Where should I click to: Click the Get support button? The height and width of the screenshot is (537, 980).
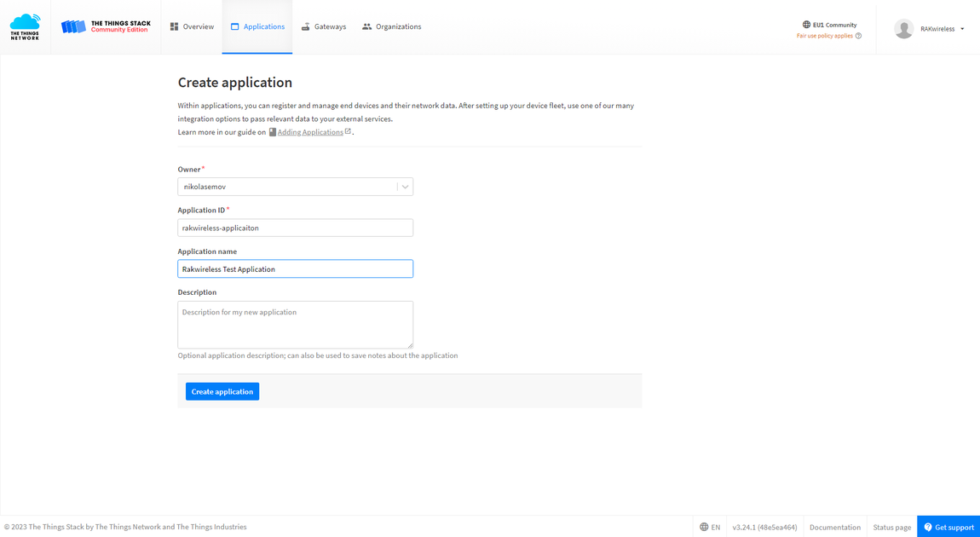[x=948, y=527]
